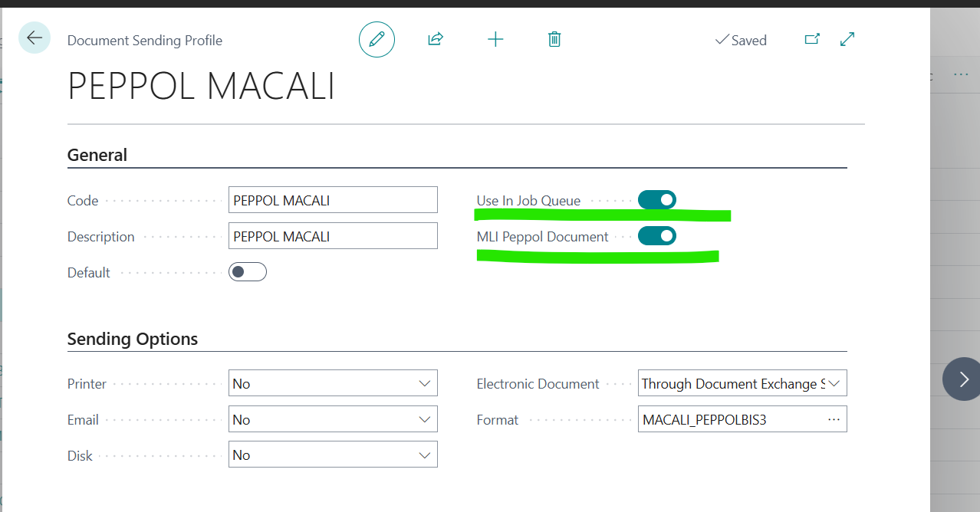Open the Electronic Document dropdown

click(x=742, y=383)
